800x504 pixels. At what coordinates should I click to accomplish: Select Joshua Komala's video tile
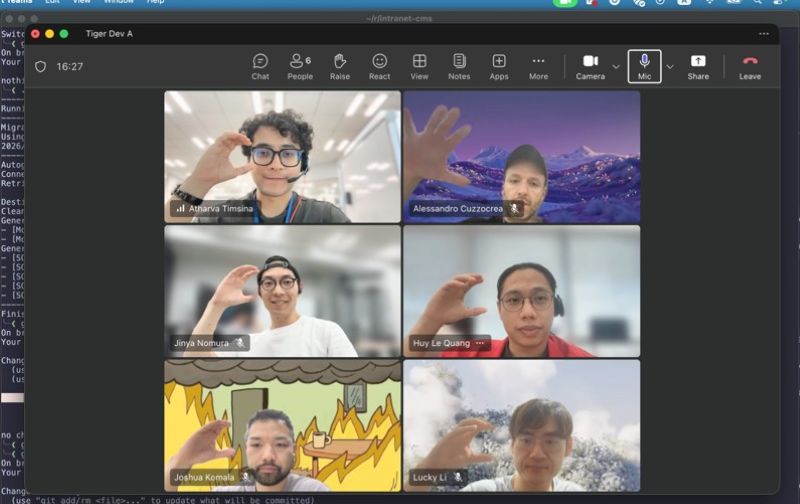coord(283,425)
